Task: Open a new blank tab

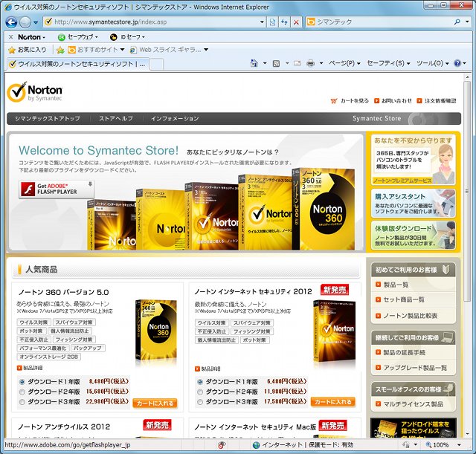Action: [x=157, y=65]
